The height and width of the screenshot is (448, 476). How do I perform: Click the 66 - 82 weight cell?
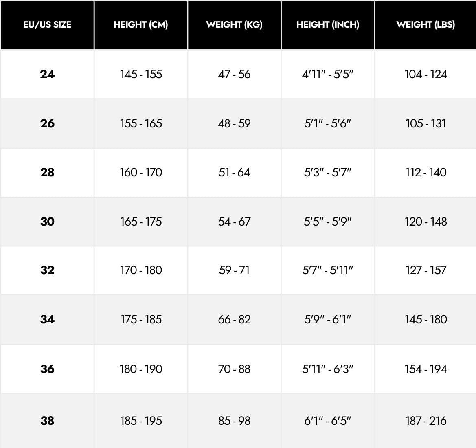pyautogui.click(x=234, y=319)
